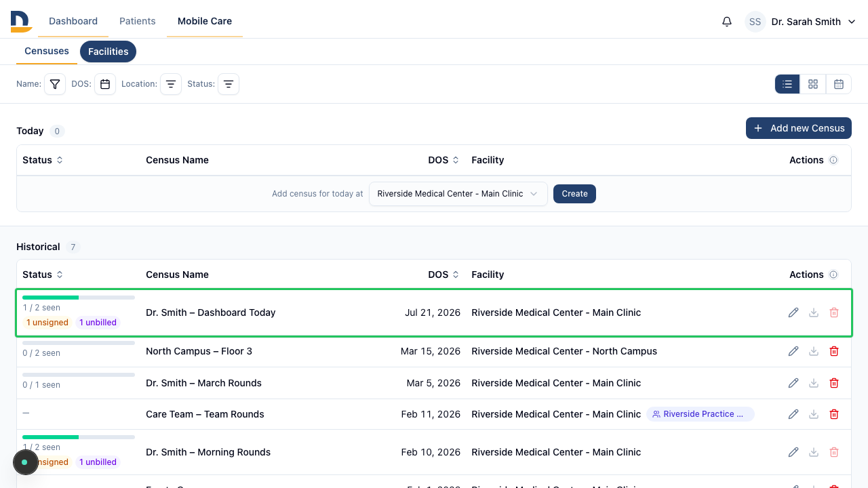Image resolution: width=868 pixels, height=488 pixels.
Task: Edit Care Team – Team Rounds census
Action: [793, 414]
